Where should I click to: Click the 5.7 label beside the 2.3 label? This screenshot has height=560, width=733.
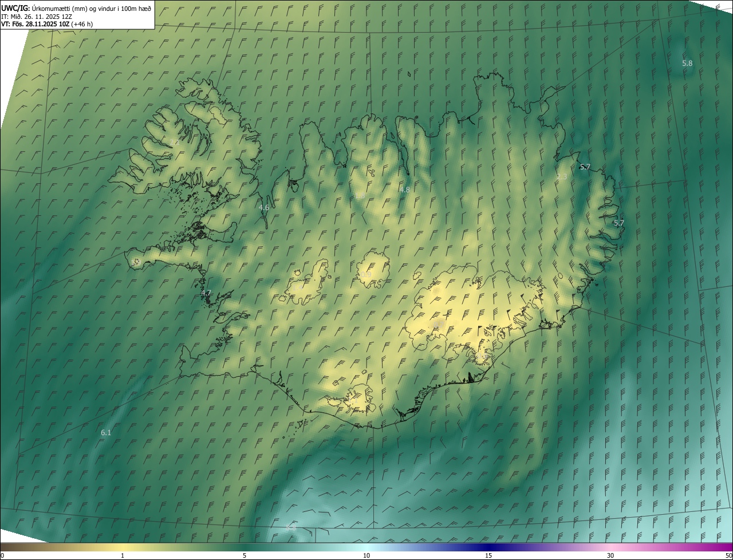585,167
